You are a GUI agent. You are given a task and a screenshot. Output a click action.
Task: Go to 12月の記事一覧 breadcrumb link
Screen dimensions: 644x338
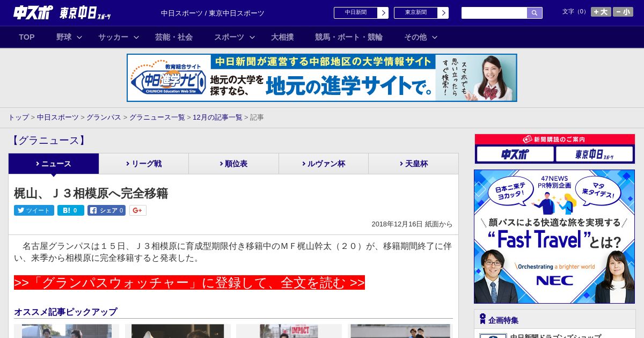pyautogui.click(x=217, y=117)
